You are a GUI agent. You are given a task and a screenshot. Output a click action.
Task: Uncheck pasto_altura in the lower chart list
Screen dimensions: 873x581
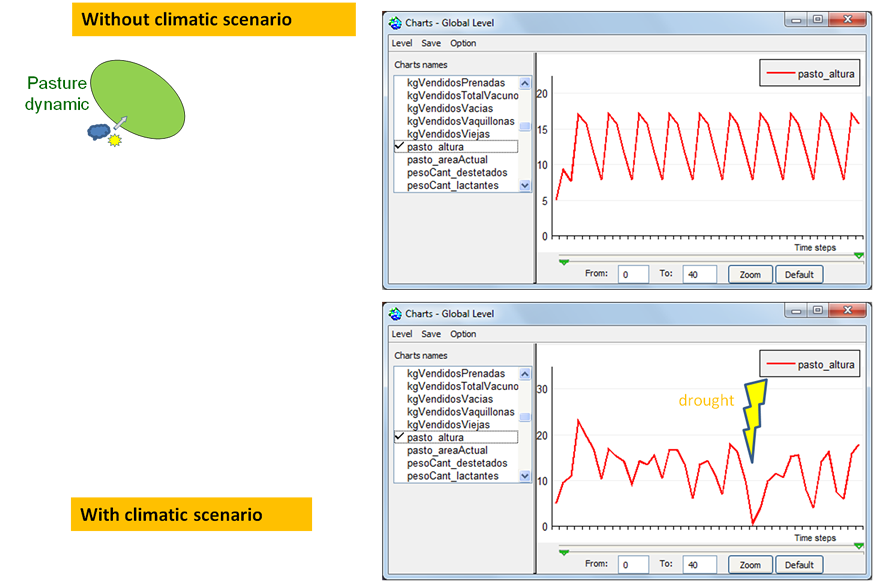pos(400,438)
